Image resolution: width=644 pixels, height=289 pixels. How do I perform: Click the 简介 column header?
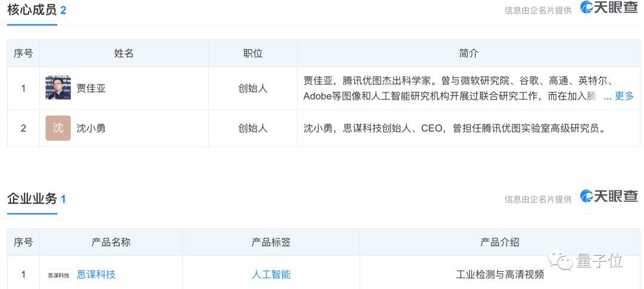point(469,54)
